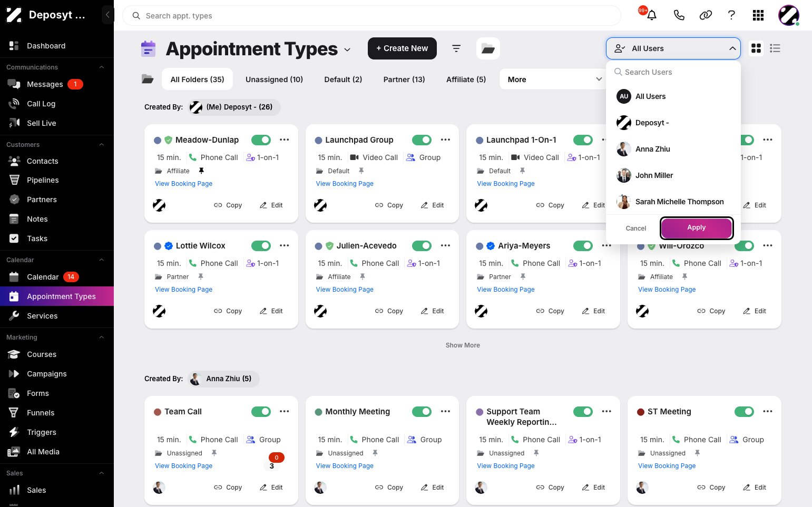The width and height of the screenshot is (812, 507).
Task: Click ST Meeting dark red color dot
Action: pyautogui.click(x=641, y=412)
